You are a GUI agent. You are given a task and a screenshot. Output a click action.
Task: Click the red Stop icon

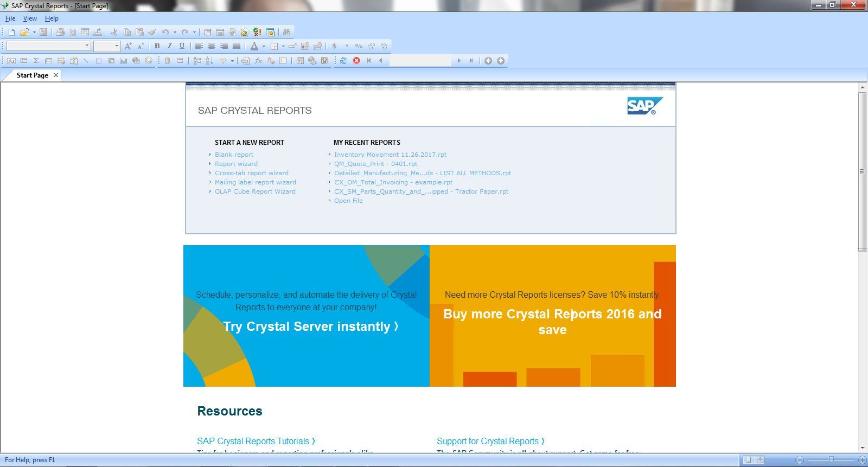356,61
